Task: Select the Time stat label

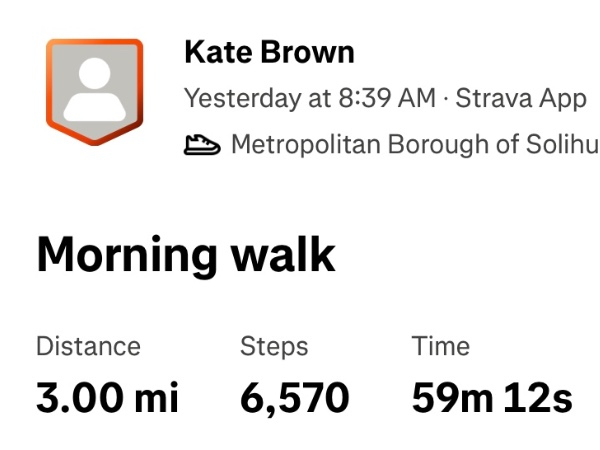Action: [x=440, y=347]
